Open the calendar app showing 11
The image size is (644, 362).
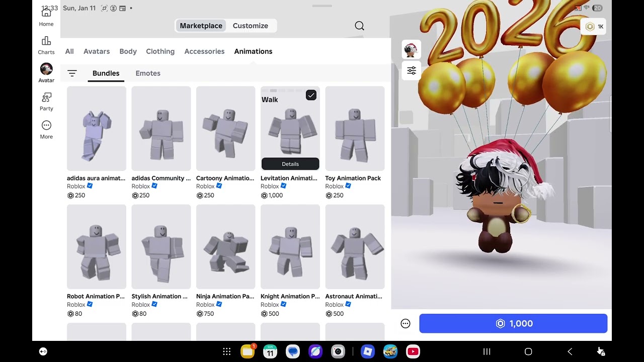270,351
